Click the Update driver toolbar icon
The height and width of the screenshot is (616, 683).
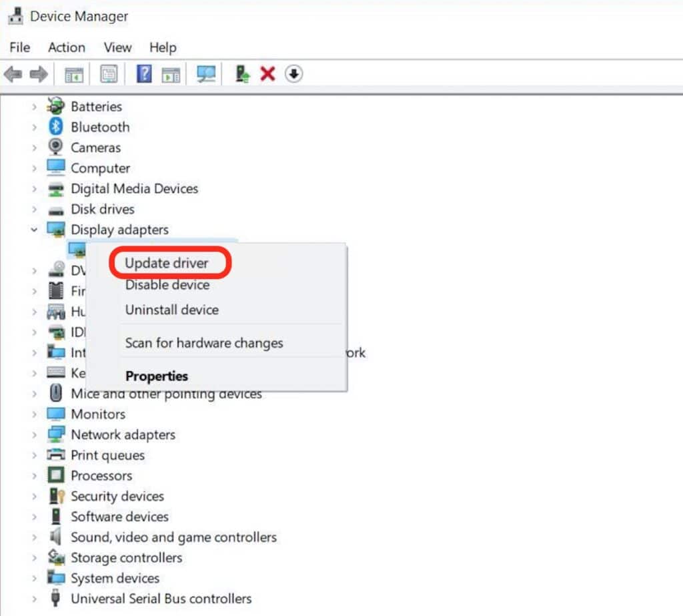241,73
